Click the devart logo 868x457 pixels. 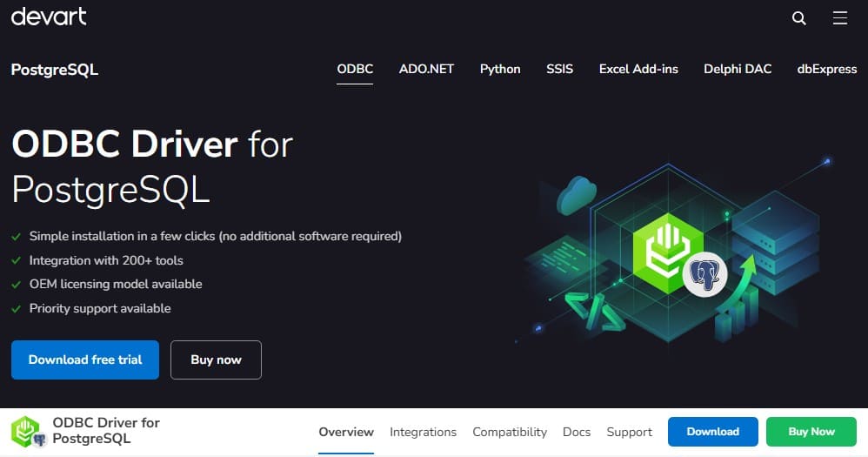49,17
